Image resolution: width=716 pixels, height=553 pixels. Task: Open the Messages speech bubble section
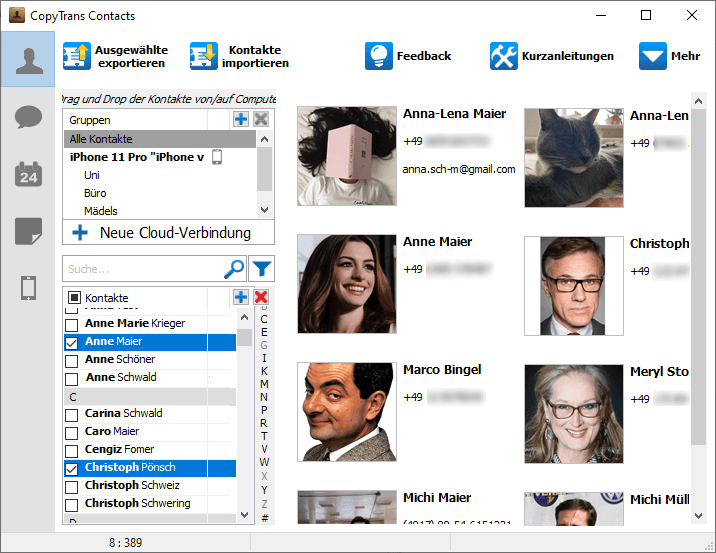tap(28, 117)
